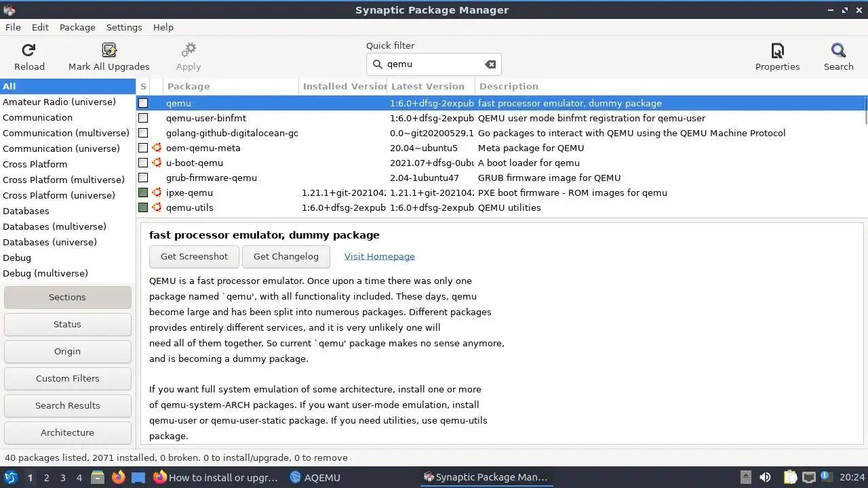This screenshot has width=868, height=488.
Task: Open the update notifier tray icon
Action: (827, 477)
